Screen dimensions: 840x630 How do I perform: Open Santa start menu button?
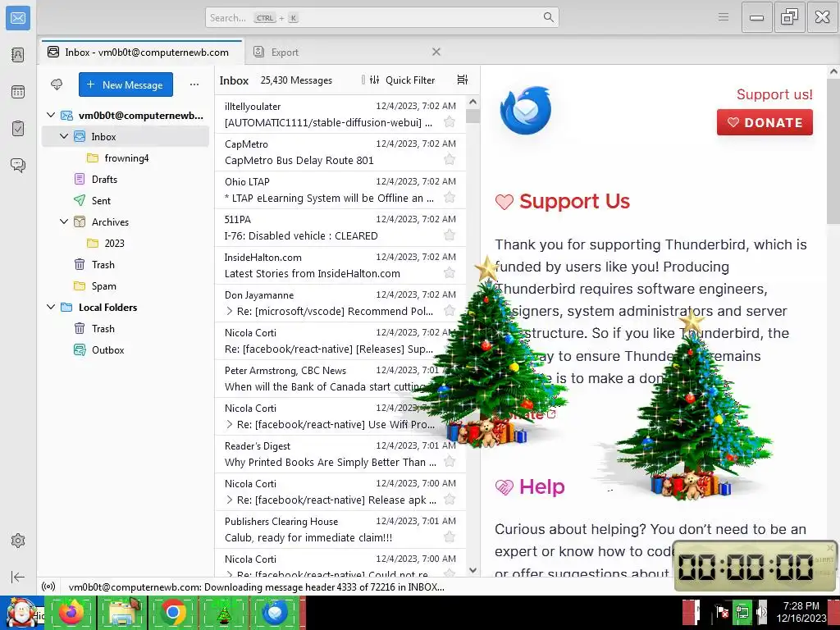pyautogui.click(x=21, y=612)
